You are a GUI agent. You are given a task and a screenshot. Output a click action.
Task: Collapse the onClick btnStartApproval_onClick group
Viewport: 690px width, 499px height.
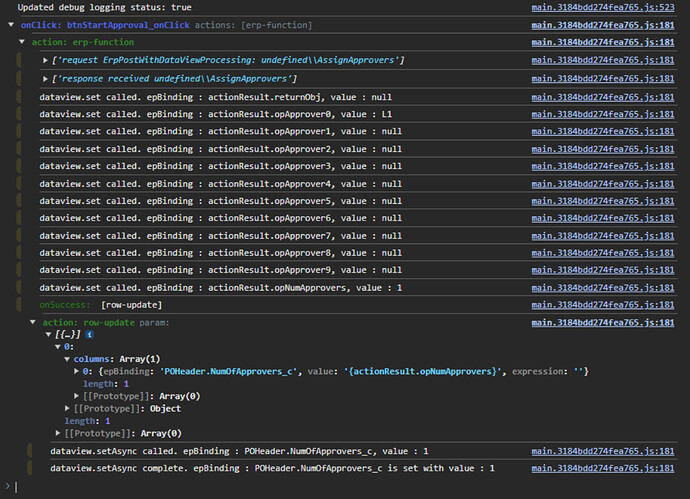tap(11, 25)
